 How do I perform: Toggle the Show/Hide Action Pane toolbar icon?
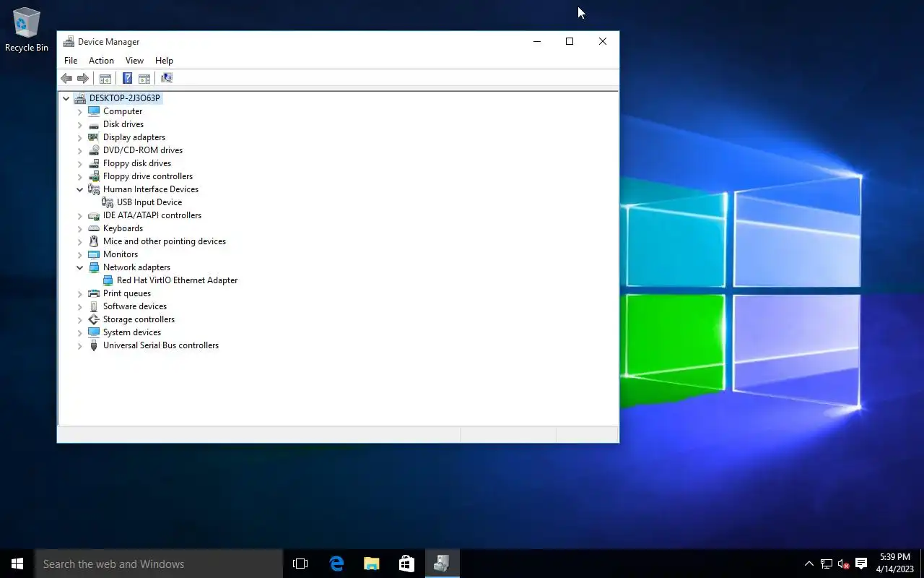(x=144, y=78)
